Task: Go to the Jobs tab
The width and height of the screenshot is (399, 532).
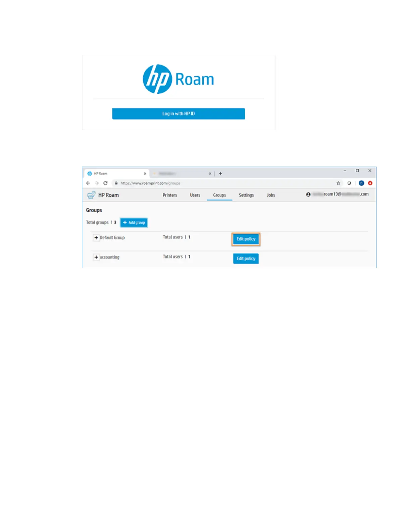Action: 271,195
